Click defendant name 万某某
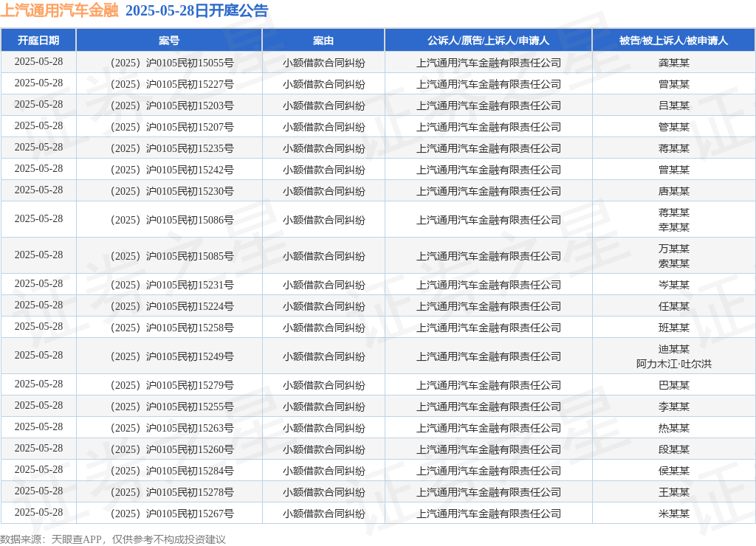This screenshot has width=756, height=546. [x=673, y=249]
